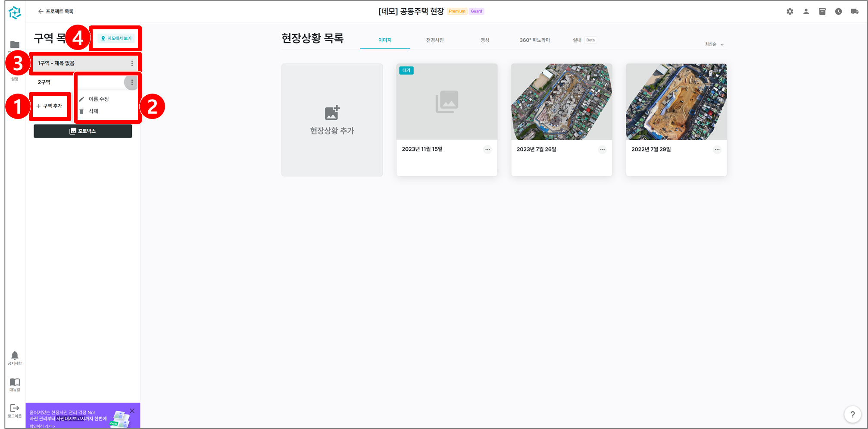Click the truck icon in top bar

pyautogui.click(x=855, y=12)
